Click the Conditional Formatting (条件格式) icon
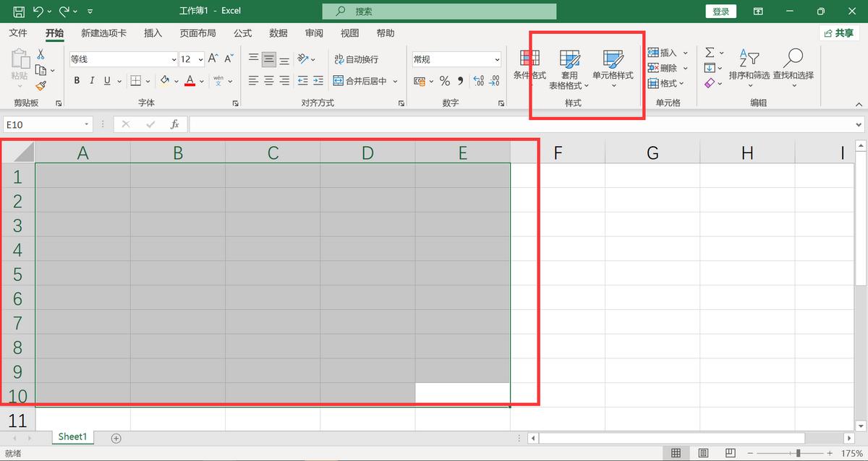868x461 pixels. click(x=529, y=59)
